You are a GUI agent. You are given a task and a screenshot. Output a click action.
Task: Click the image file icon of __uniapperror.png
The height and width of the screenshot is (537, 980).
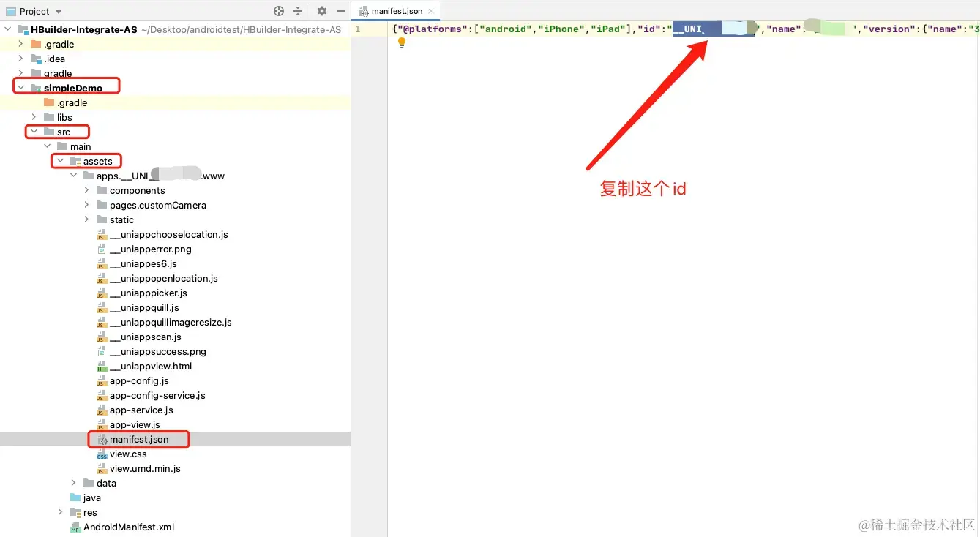click(x=102, y=249)
